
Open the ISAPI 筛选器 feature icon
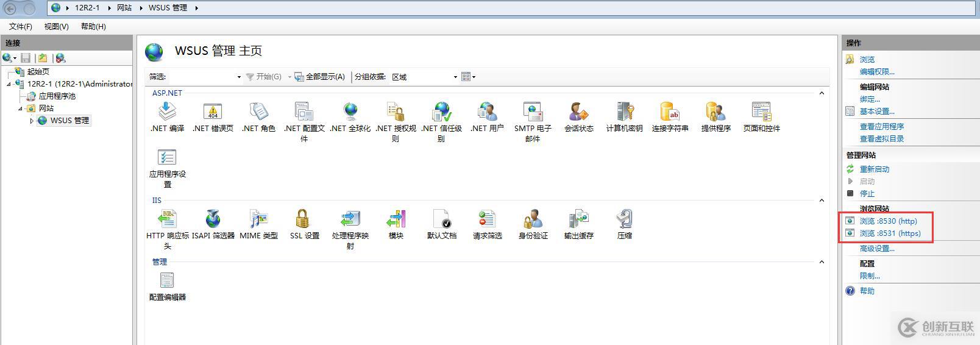(x=213, y=218)
